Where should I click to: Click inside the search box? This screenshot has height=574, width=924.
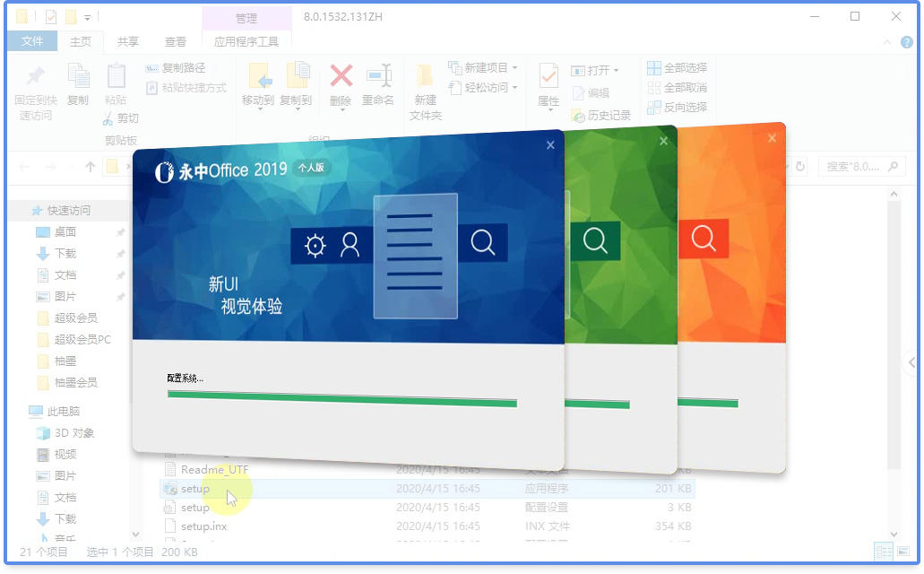[856, 166]
